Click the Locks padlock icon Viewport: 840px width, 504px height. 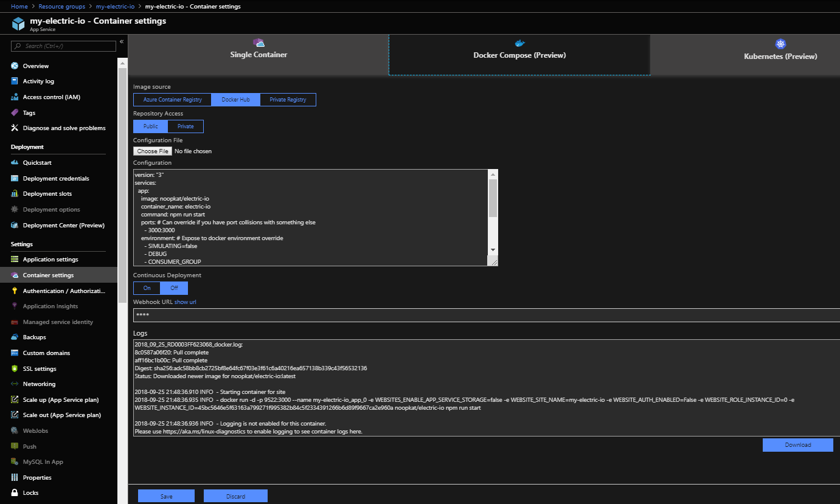click(x=15, y=493)
